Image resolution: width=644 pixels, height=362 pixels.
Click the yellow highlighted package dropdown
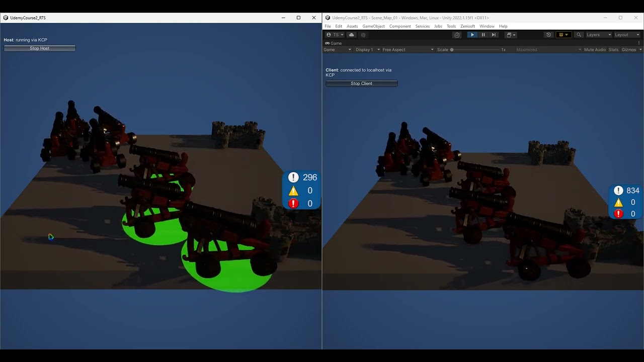pyautogui.click(x=563, y=35)
